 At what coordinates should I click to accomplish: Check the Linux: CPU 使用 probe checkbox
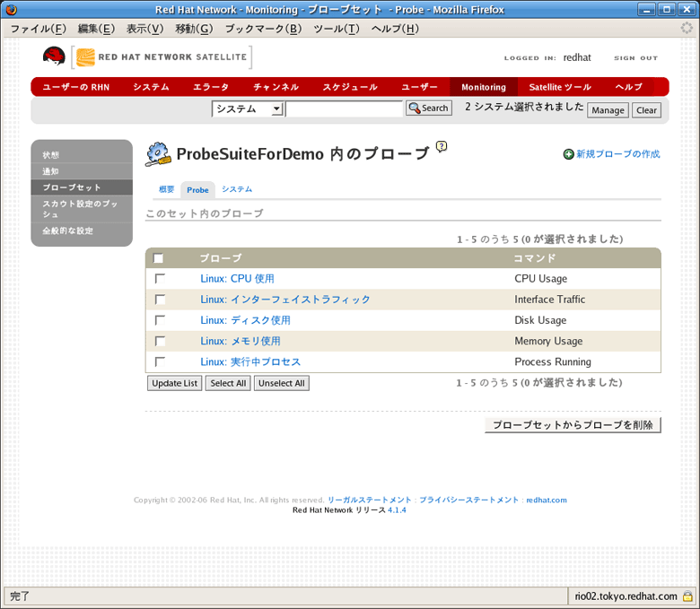[160, 279]
